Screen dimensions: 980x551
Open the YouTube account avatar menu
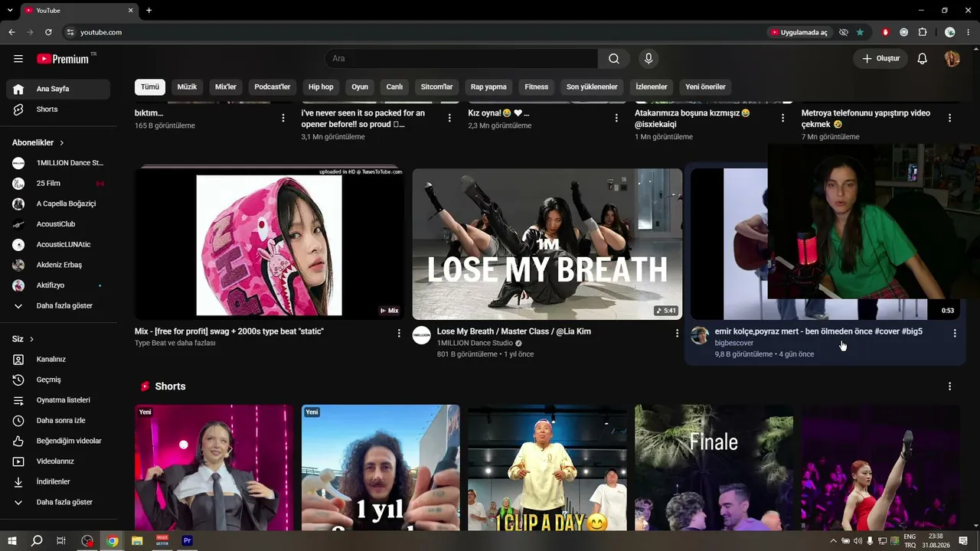(952, 59)
